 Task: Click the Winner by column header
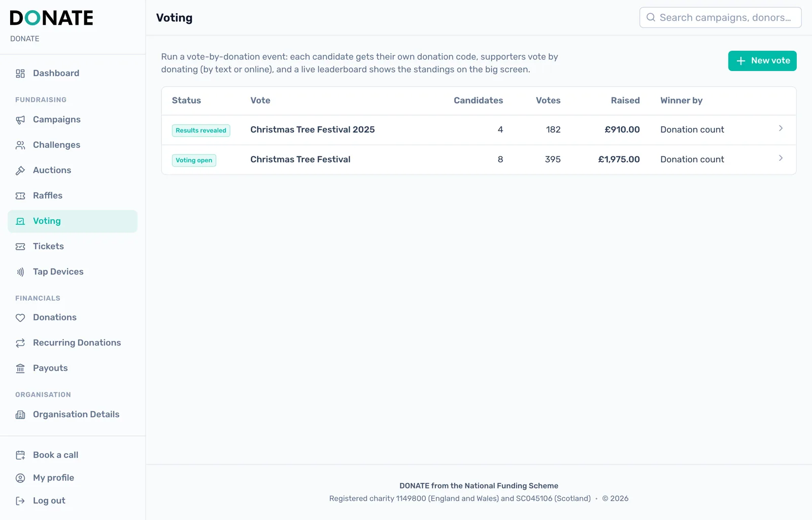[x=682, y=100]
